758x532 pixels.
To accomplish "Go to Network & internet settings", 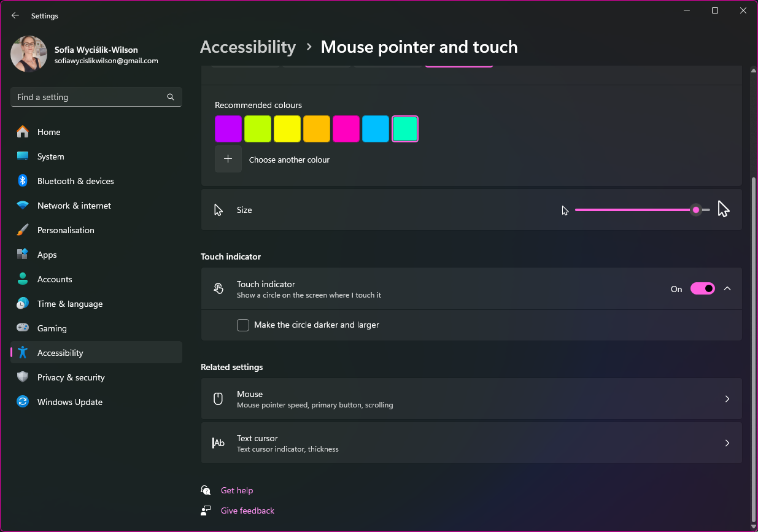I will [x=96, y=206].
